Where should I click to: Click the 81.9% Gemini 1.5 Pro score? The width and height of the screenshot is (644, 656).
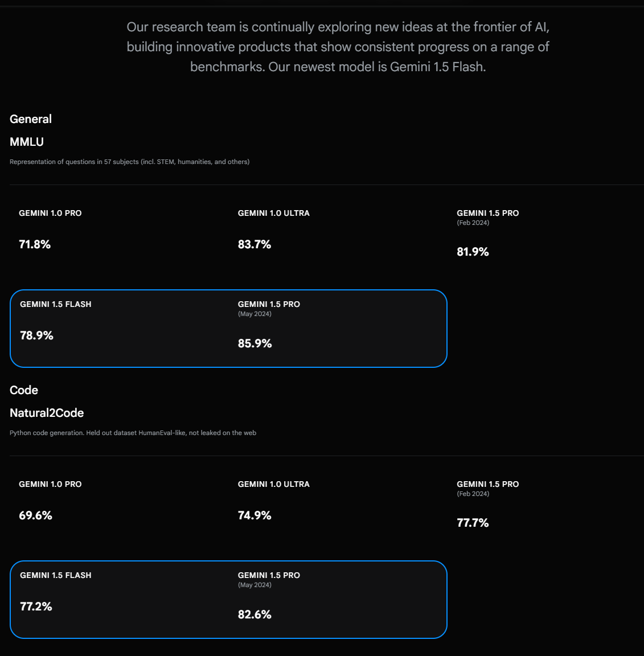(473, 252)
